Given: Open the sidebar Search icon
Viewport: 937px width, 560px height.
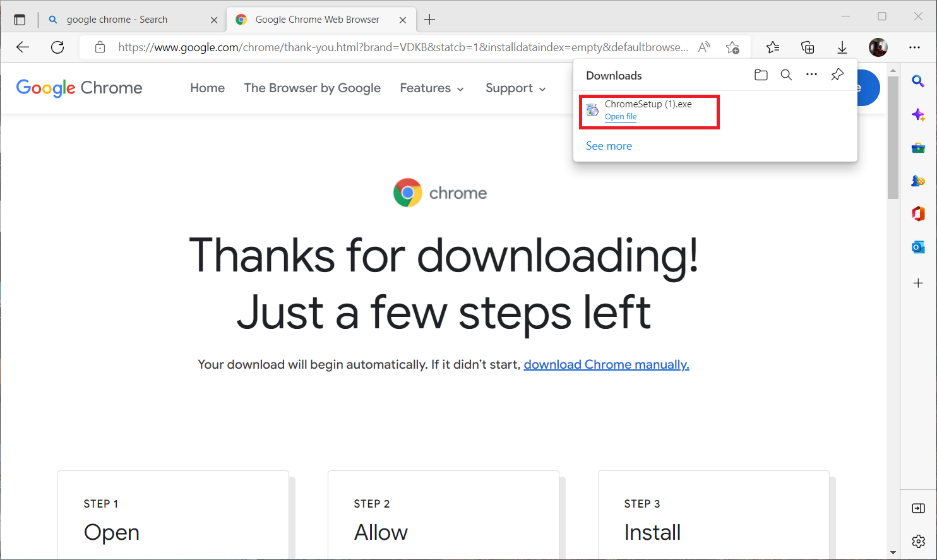Looking at the screenshot, I should pyautogui.click(x=918, y=81).
